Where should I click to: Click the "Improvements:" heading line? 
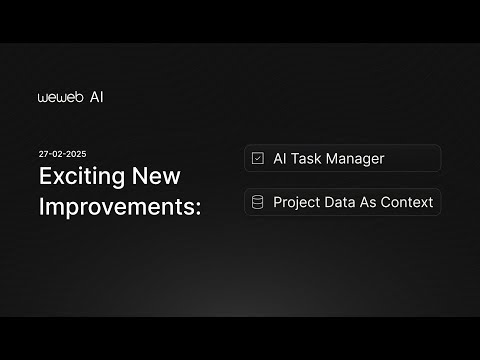(x=120, y=207)
